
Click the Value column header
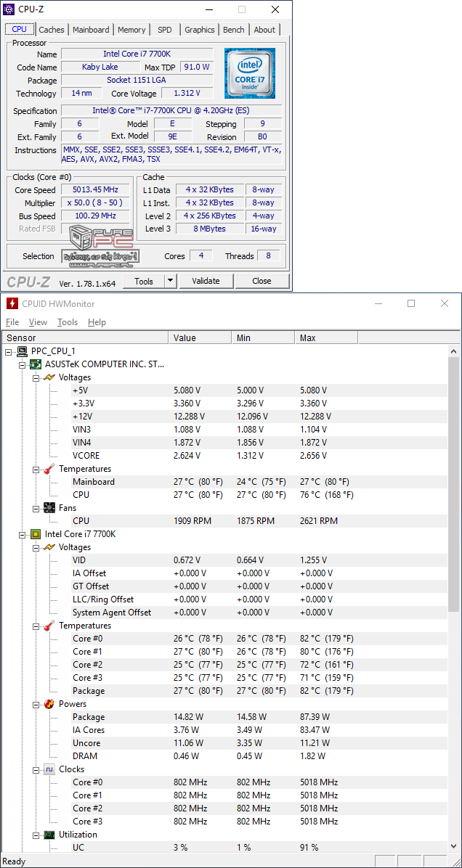click(x=200, y=337)
